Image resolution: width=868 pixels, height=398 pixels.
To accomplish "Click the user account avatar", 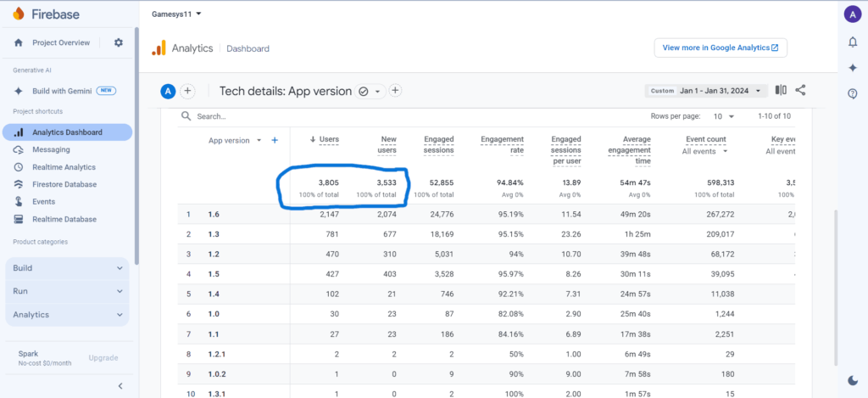I will tap(852, 14).
